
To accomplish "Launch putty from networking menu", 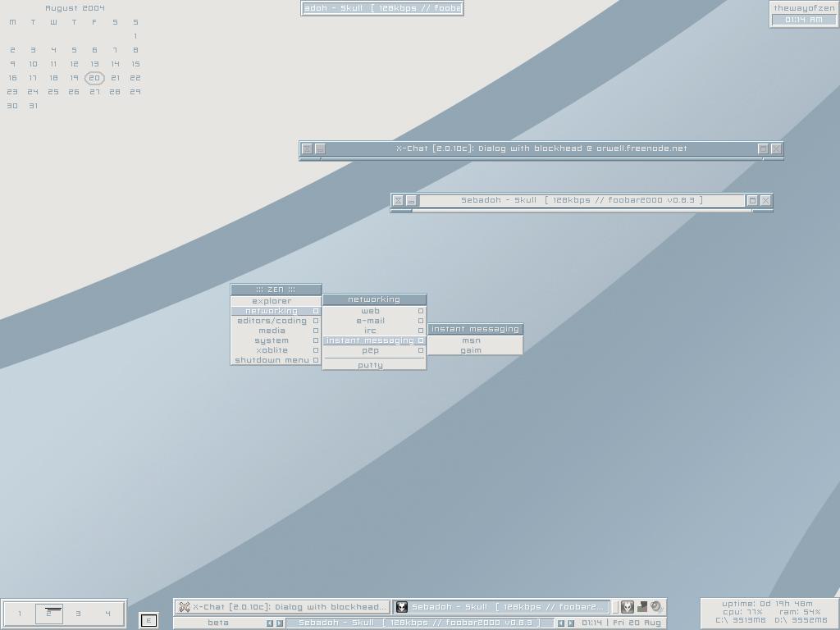I will (x=371, y=365).
